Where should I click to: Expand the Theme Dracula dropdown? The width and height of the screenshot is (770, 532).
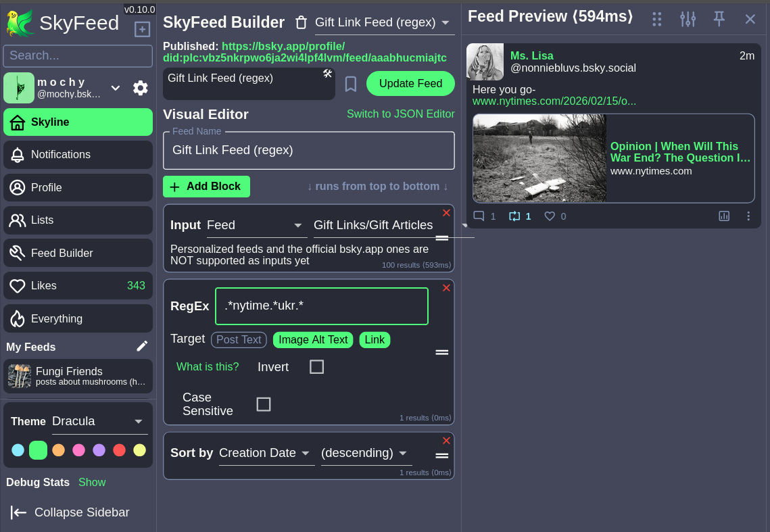click(99, 421)
